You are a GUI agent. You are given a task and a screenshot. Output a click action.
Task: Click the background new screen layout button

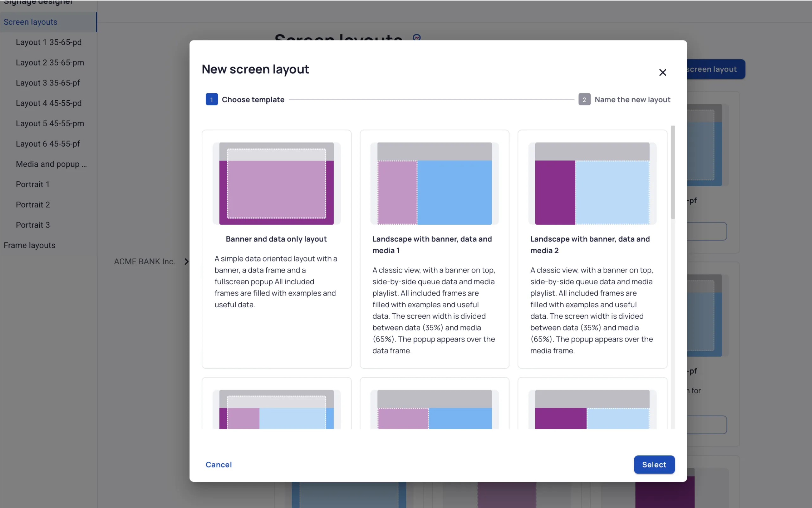pos(716,69)
